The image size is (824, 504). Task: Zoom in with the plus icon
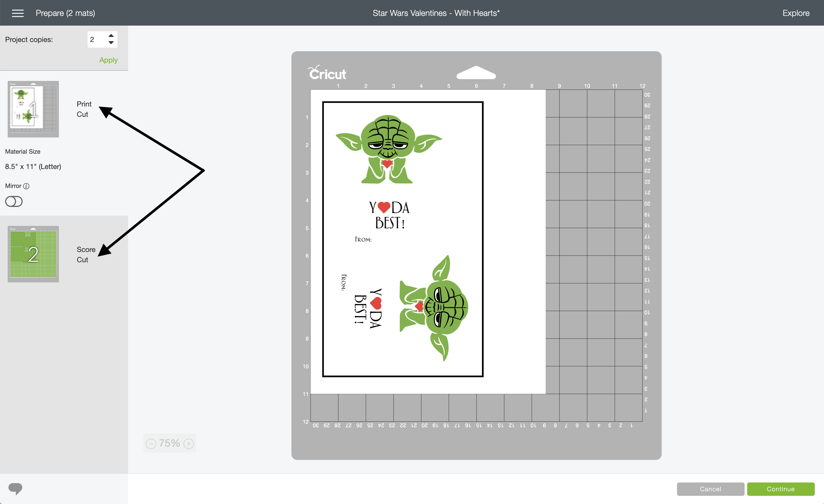pyautogui.click(x=189, y=444)
